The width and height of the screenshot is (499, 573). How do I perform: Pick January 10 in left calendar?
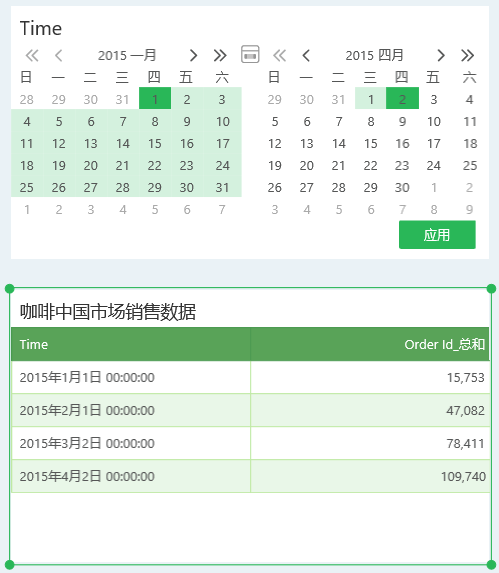(x=222, y=122)
